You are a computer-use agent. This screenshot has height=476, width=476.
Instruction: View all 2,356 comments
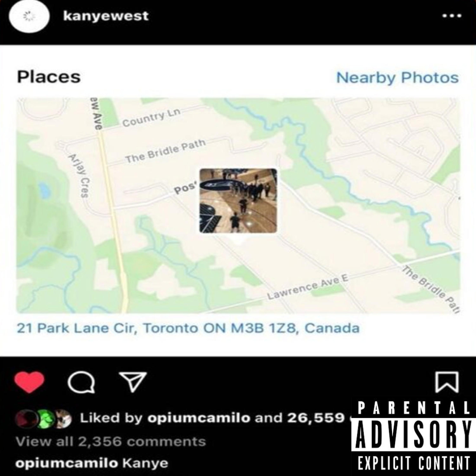point(111,441)
